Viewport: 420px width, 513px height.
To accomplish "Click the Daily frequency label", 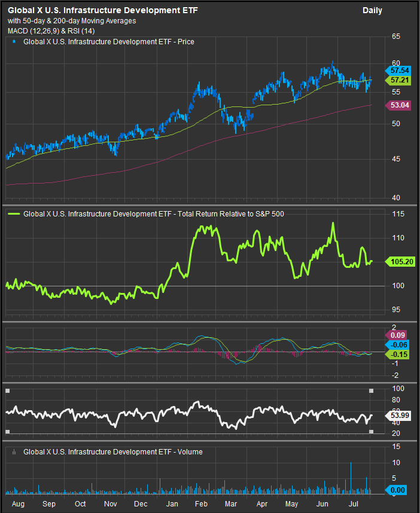I will (372, 11).
